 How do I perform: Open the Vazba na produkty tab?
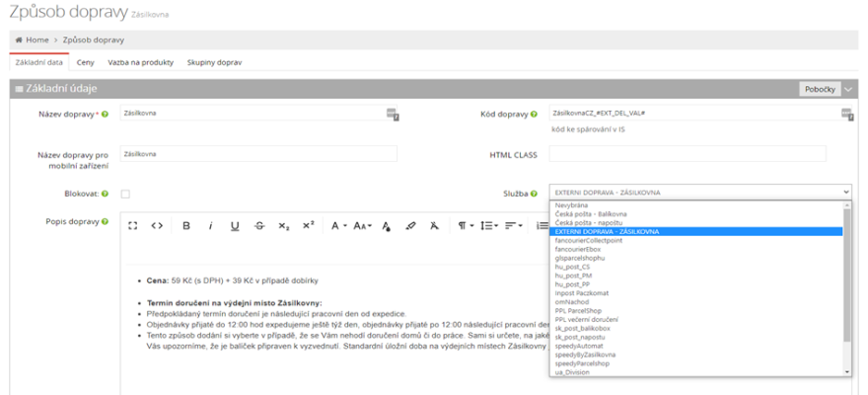point(141,62)
